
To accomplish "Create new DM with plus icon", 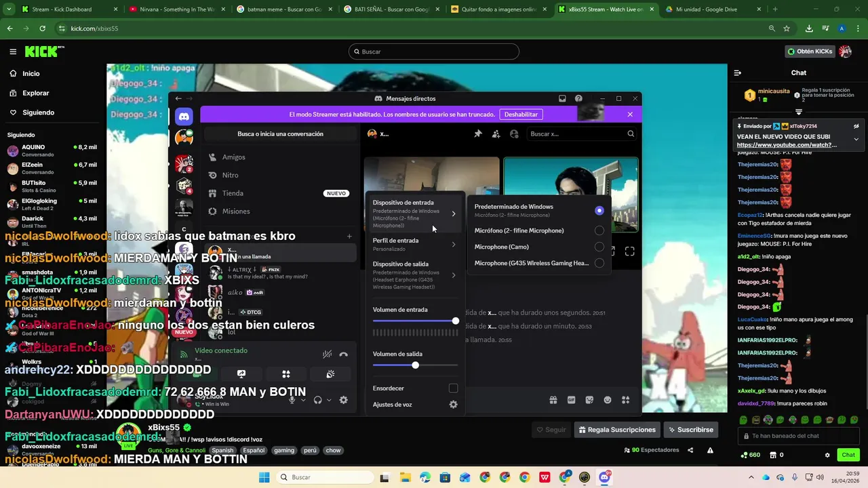I will pos(349,237).
